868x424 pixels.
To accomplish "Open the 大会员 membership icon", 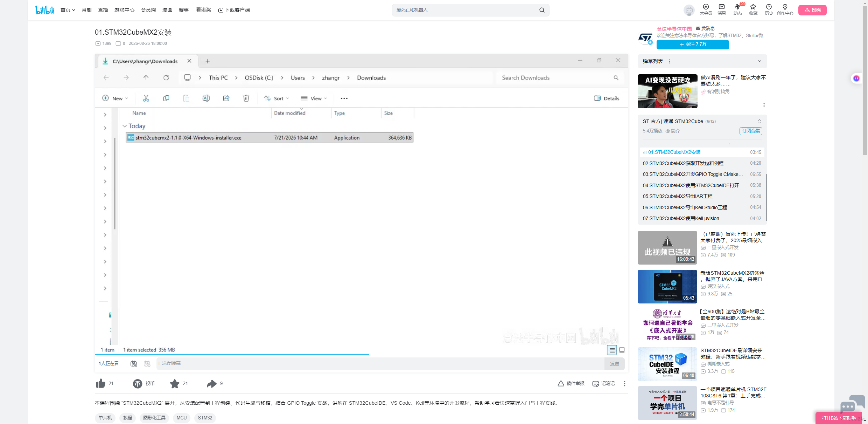I will [706, 9].
